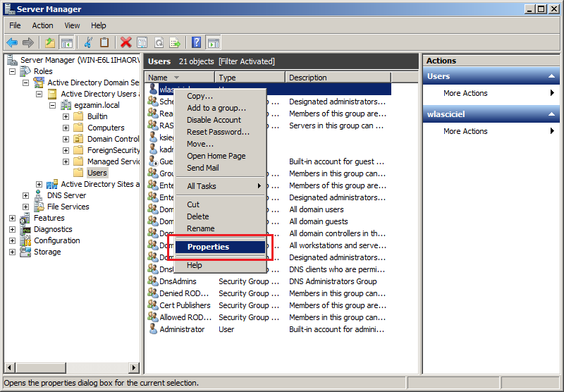Expand the Computers folder node
The image size is (564, 392).
tap(66, 128)
